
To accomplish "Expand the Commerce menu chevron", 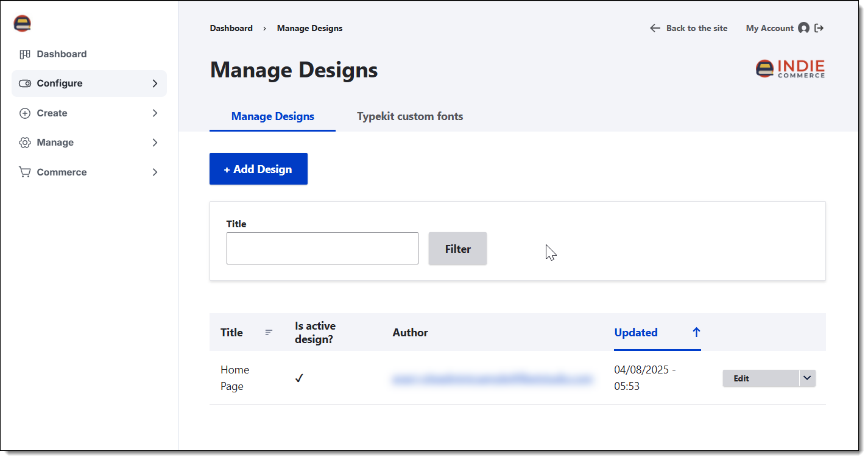I will tap(155, 172).
